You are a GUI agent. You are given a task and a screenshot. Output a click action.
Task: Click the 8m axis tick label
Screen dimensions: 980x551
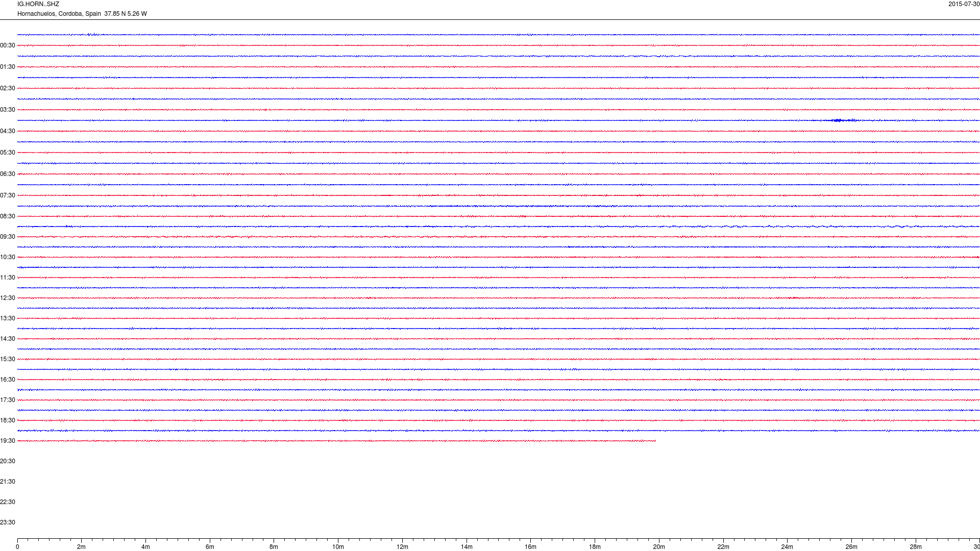pos(274,547)
